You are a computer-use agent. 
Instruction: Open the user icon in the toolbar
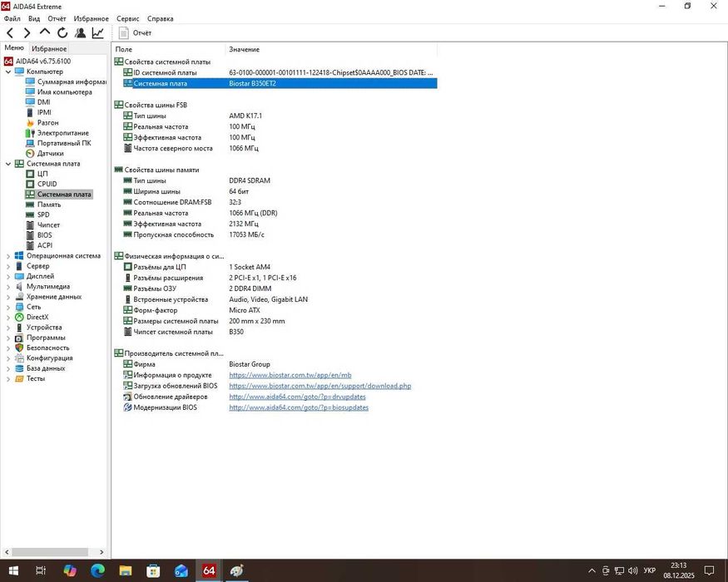80,33
